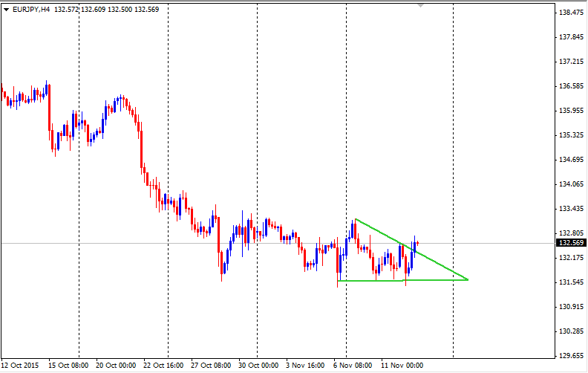Click the 134.695 price axis label
This screenshot has height=373, width=588.
(571, 160)
